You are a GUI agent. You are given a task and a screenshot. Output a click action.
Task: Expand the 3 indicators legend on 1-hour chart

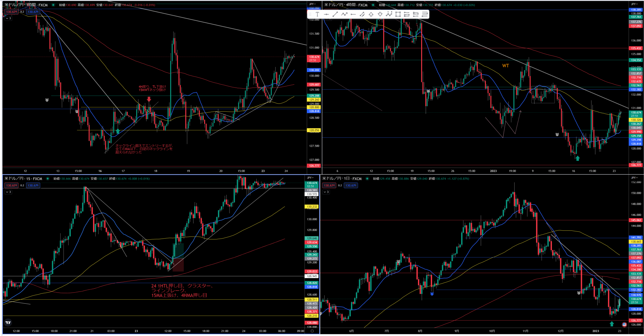point(8,18)
